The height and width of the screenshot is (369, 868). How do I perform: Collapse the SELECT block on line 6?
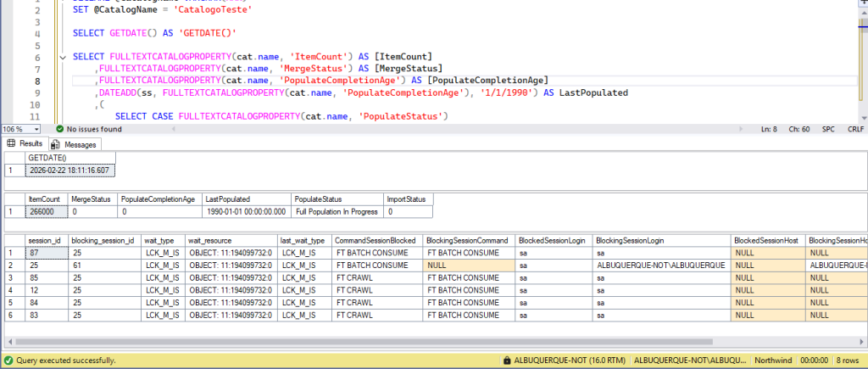(x=64, y=57)
